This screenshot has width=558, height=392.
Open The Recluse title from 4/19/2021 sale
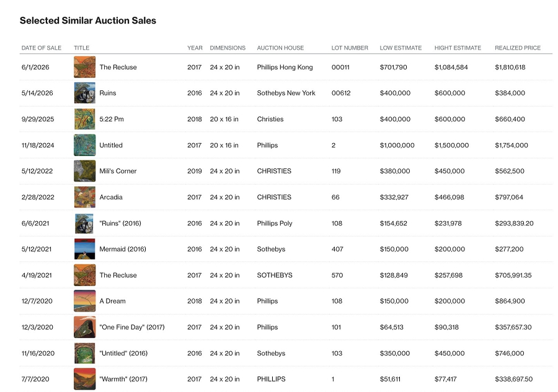point(118,275)
